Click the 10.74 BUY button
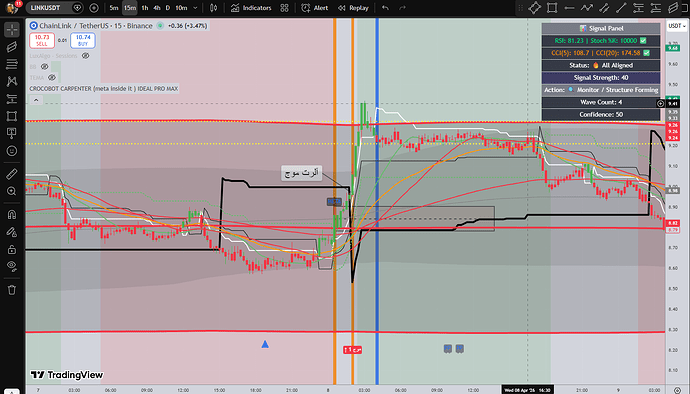The image size is (690, 394). 83,41
